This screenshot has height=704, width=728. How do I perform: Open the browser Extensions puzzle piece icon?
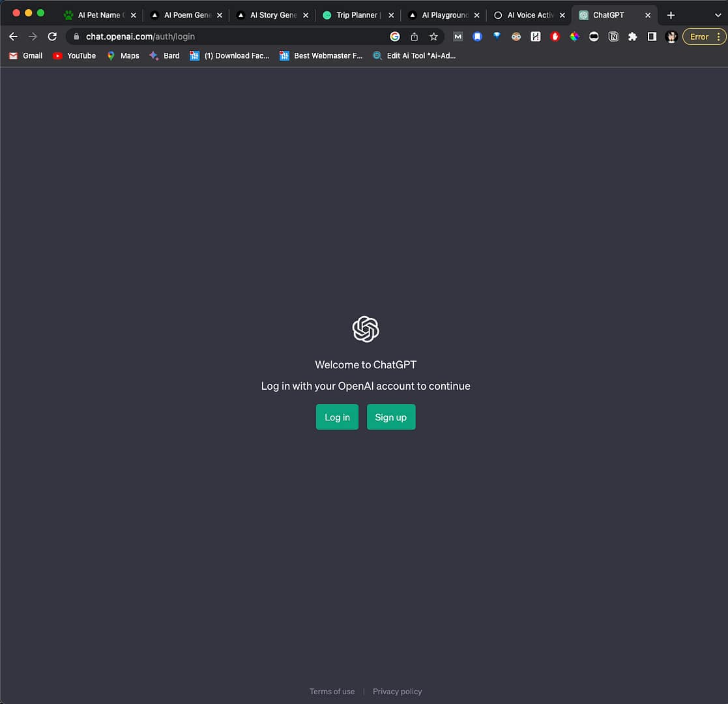[x=632, y=37]
